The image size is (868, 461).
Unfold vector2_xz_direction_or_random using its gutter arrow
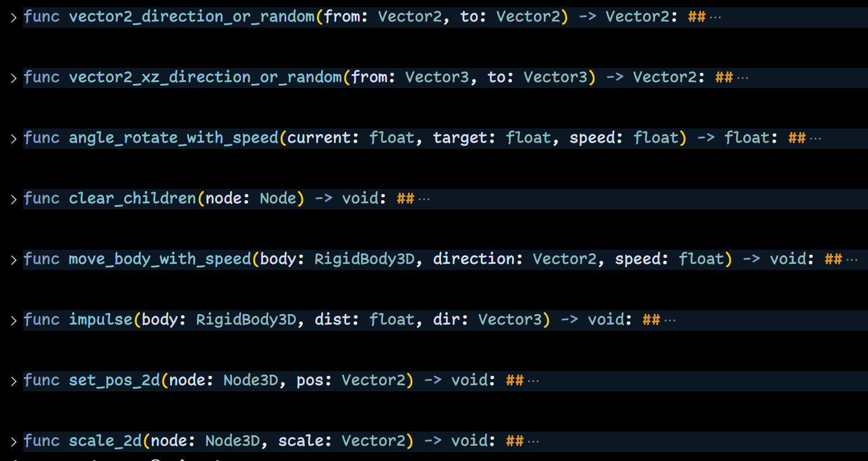(13, 78)
